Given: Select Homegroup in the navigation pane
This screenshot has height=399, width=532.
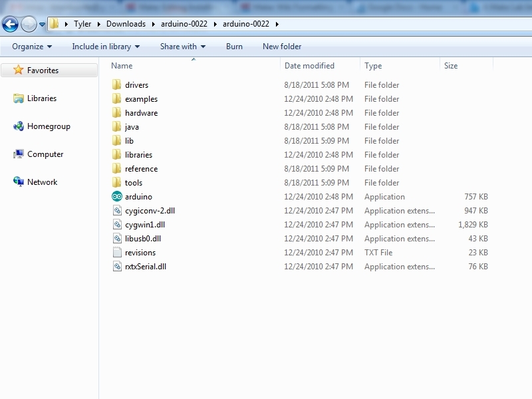Looking at the screenshot, I should click(x=49, y=126).
